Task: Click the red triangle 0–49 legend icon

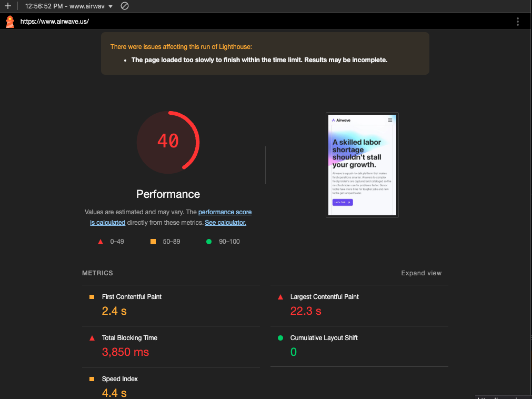Action: coord(101,242)
